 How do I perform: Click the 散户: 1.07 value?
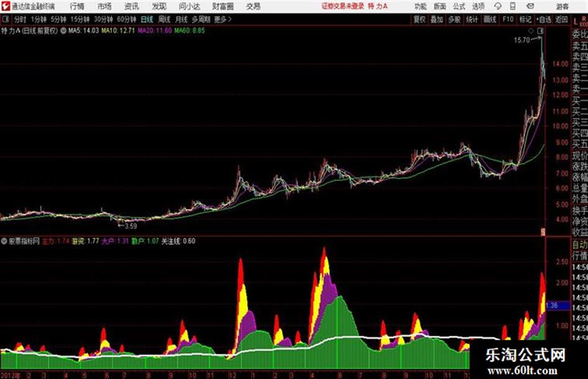(x=145, y=241)
